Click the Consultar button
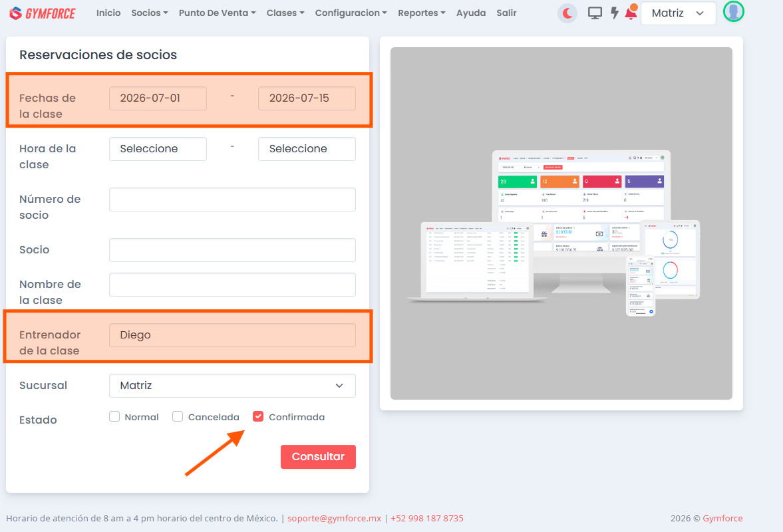Image resolution: width=783 pixels, height=532 pixels. (318, 457)
